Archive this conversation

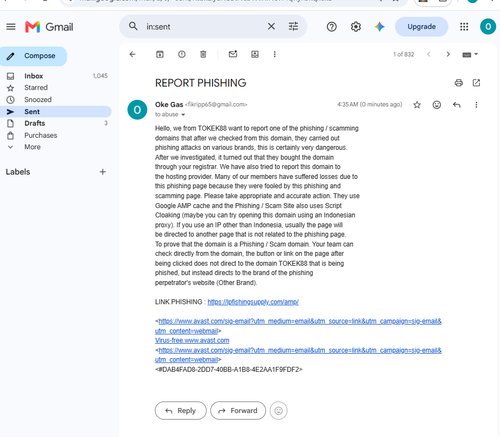(160, 54)
